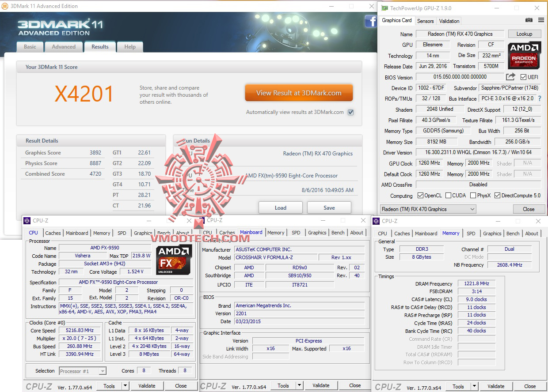Click the Save button in Run Details
548x392 pixels.
(329, 207)
